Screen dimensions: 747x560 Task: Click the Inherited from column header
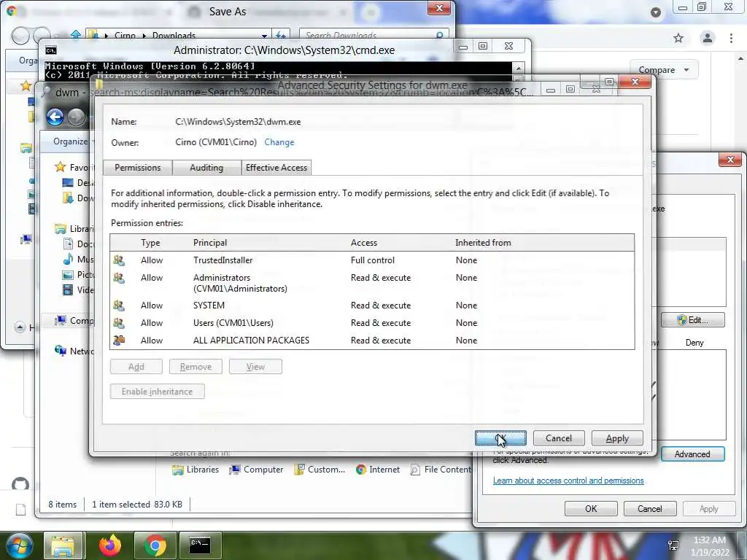click(483, 242)
